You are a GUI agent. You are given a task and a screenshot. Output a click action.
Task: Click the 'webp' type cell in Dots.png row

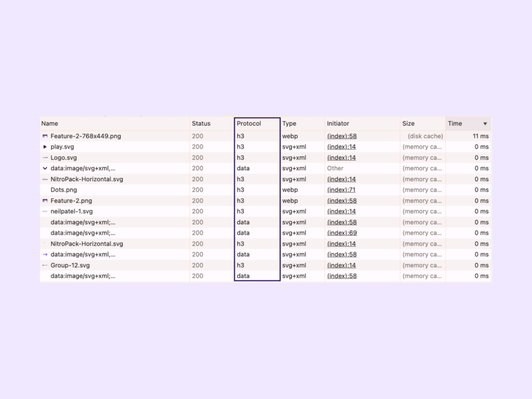click(290, 190)
